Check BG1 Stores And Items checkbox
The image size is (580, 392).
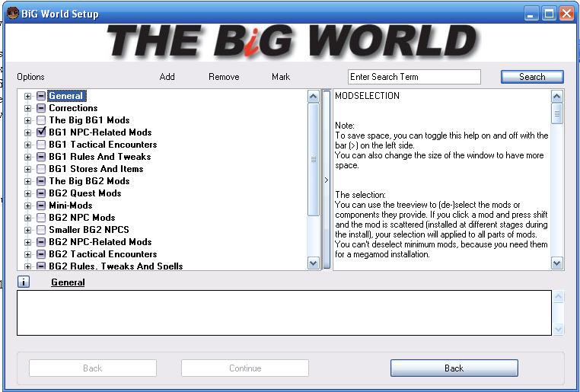point(41,169)
